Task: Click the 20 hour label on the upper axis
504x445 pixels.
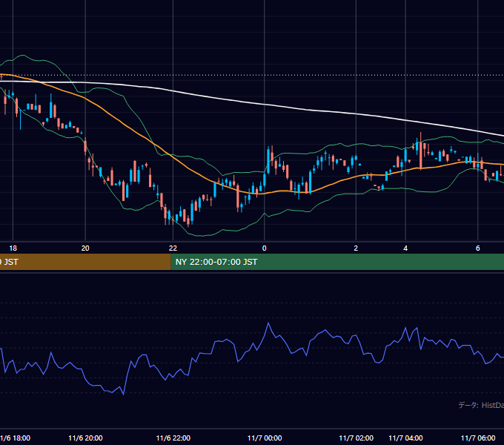Action: click(x=85, y=248)
